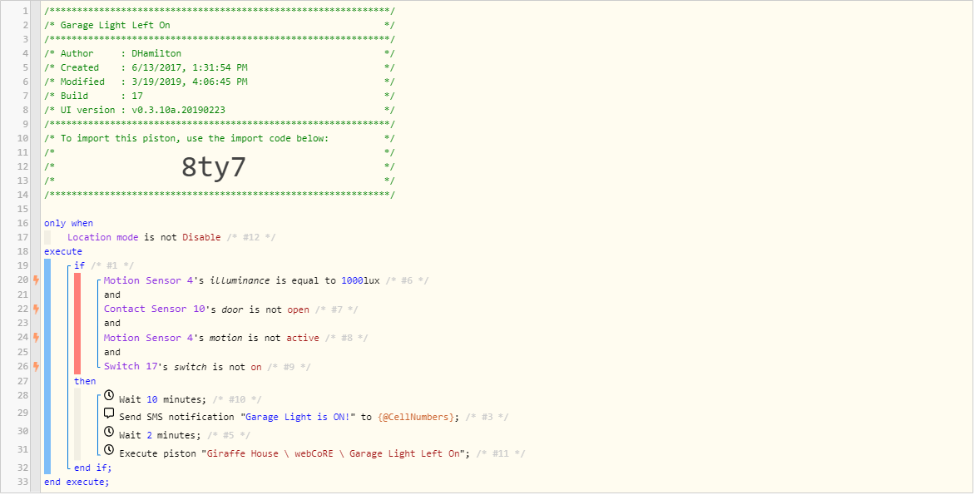
Task: Click the clock icon beside Wait 10 minutes
Action: click(x=109, y=396)
